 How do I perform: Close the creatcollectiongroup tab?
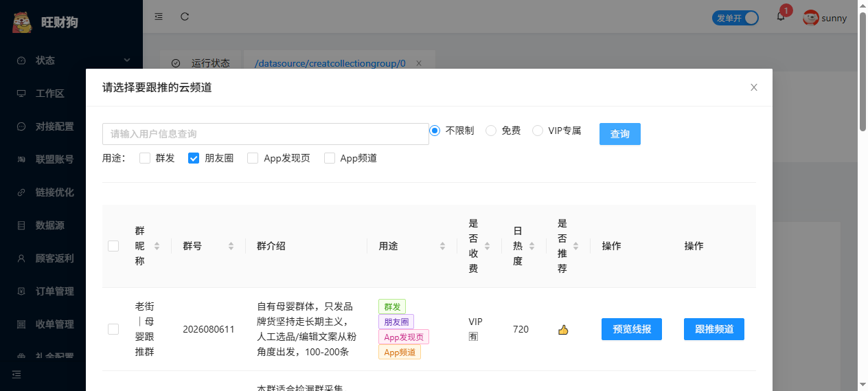click(419, 63)
